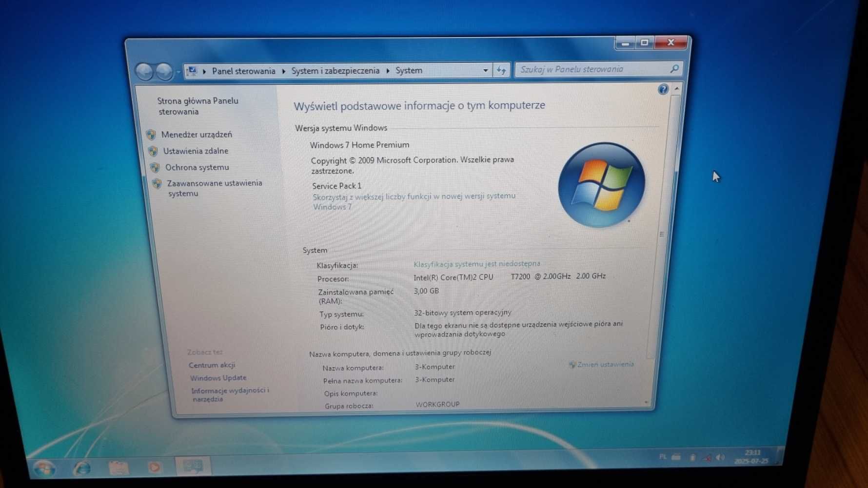Click the 3,00 GB memory value
The width and height of the screenshot is (868, 488).
point(426,291)
